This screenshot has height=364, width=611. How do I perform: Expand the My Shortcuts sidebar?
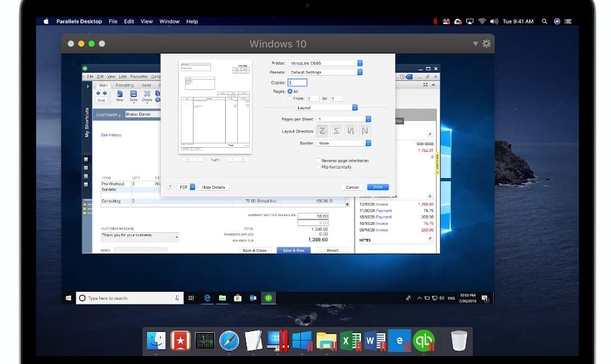(x=88, y=86)
